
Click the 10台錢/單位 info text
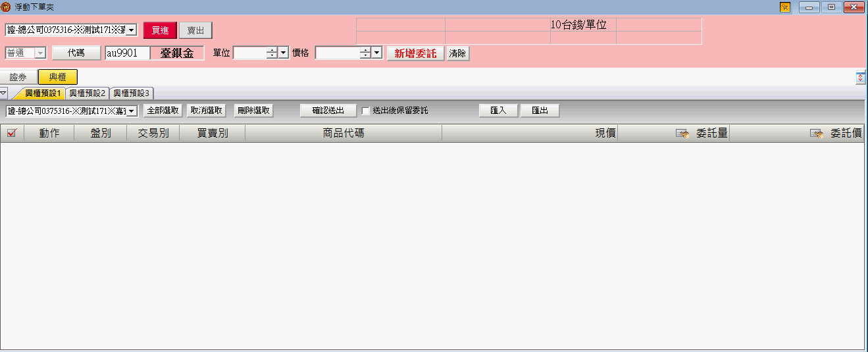pos(578,24)
